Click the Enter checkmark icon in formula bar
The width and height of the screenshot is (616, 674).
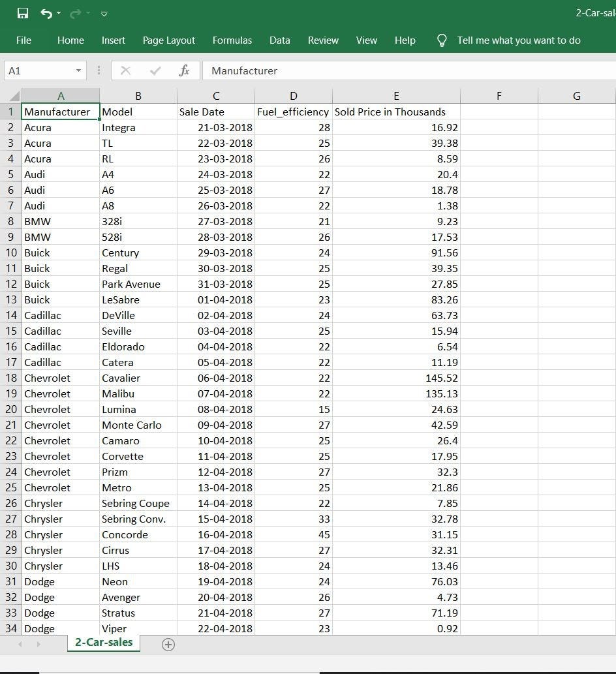155,70
